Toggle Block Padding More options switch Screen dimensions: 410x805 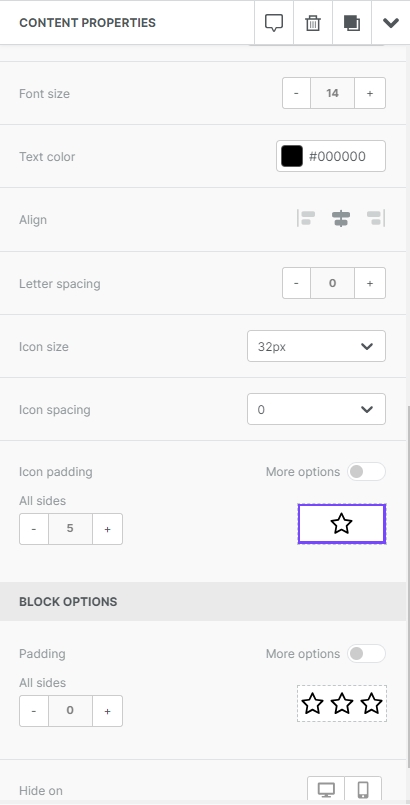click(x=366, y=654)
